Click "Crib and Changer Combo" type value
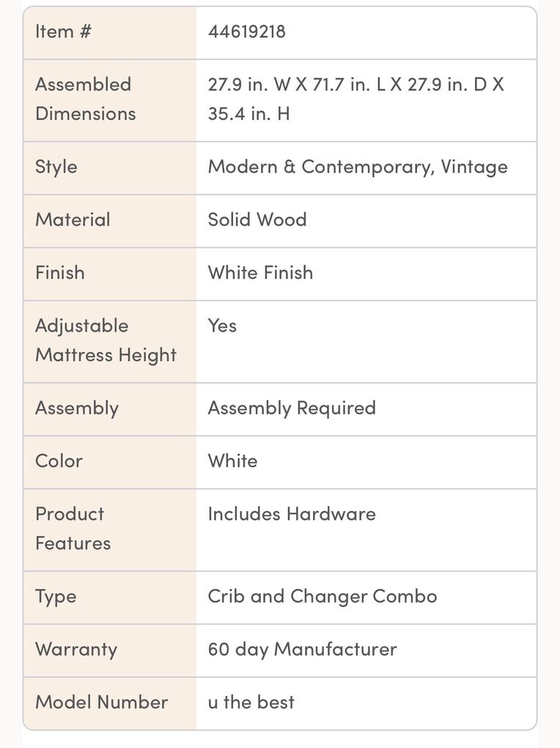Image resolution: width=560 pixels, height=748 pixels. coord(322,596)
